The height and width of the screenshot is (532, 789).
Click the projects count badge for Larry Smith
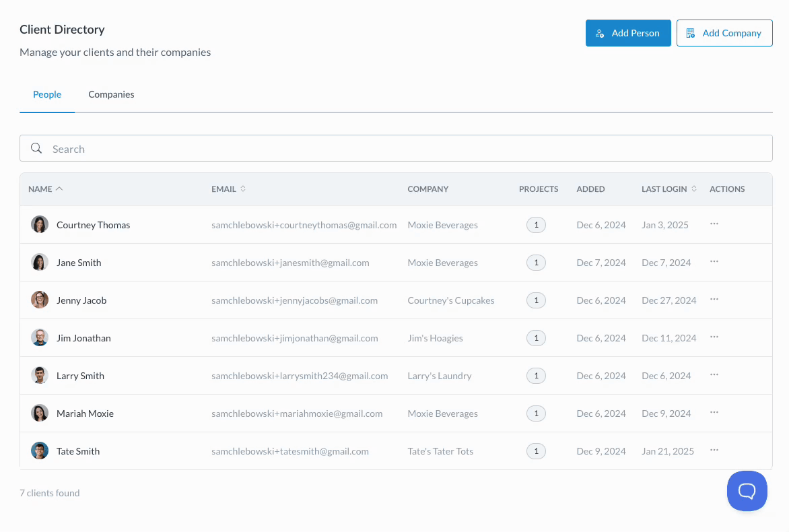click(x=536, y=376)
